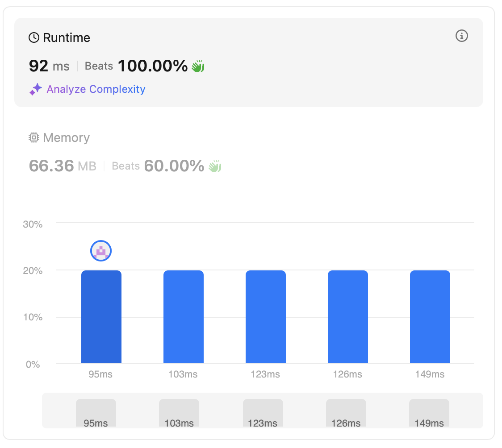Choose the 149ms bar in the chart

(x=430, y=317)
